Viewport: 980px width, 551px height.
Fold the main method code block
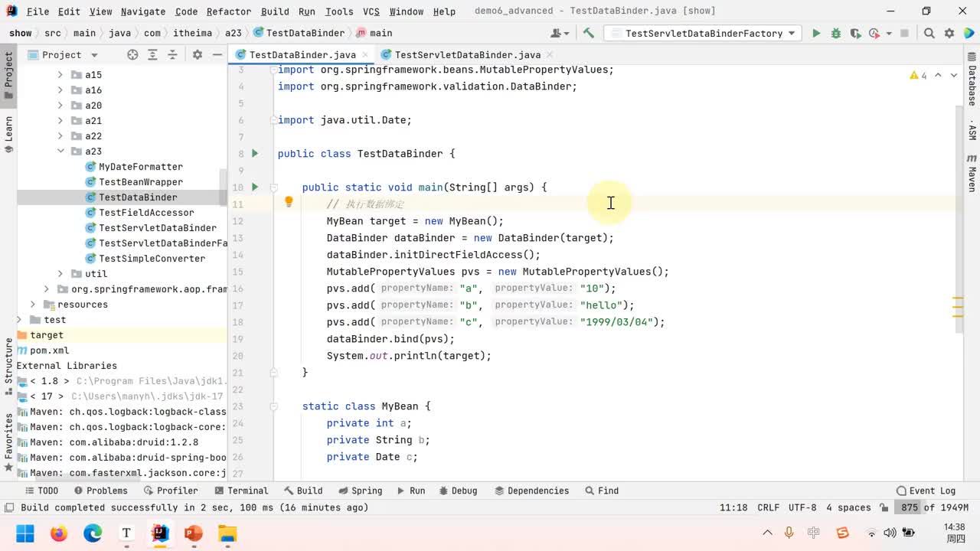tap(273, 187)
